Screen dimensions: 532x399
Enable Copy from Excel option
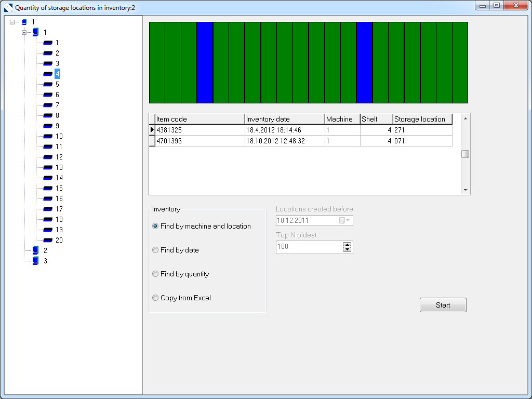155,298
